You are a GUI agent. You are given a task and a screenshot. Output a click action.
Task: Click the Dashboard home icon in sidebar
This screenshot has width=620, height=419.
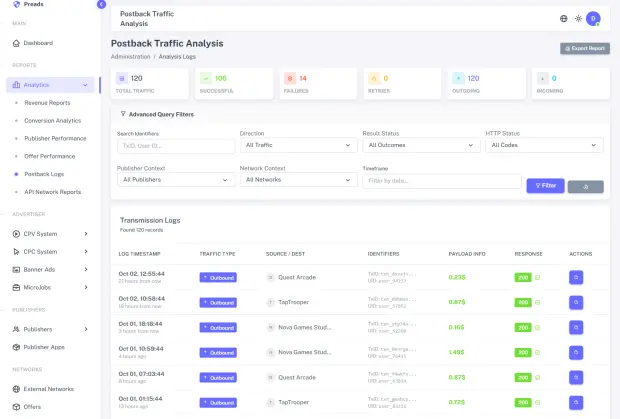16,43
